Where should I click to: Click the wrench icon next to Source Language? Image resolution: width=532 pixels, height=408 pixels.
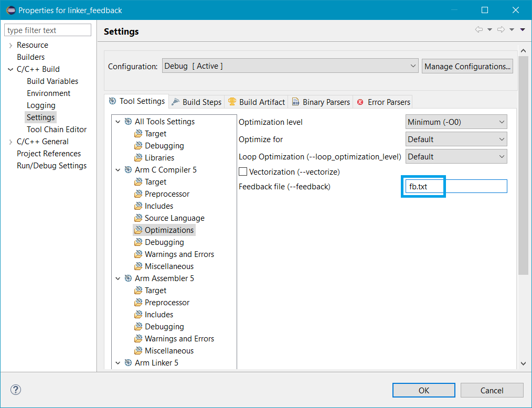pos(137,218)
